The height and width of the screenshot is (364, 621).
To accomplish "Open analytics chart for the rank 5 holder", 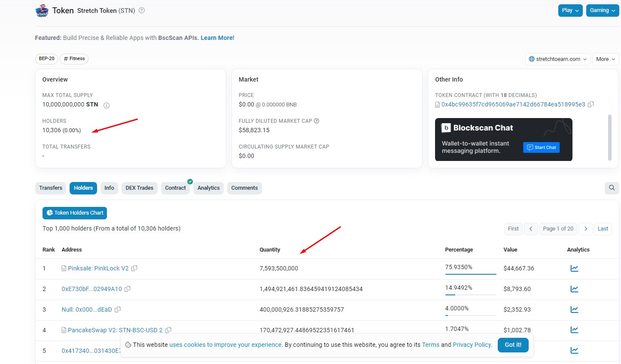I will click(574, 350).
